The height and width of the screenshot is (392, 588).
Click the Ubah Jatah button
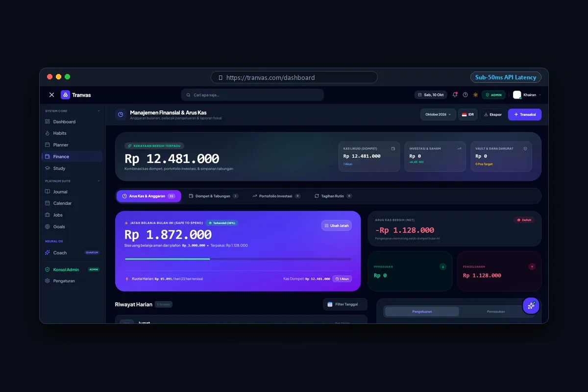(336, 225)
